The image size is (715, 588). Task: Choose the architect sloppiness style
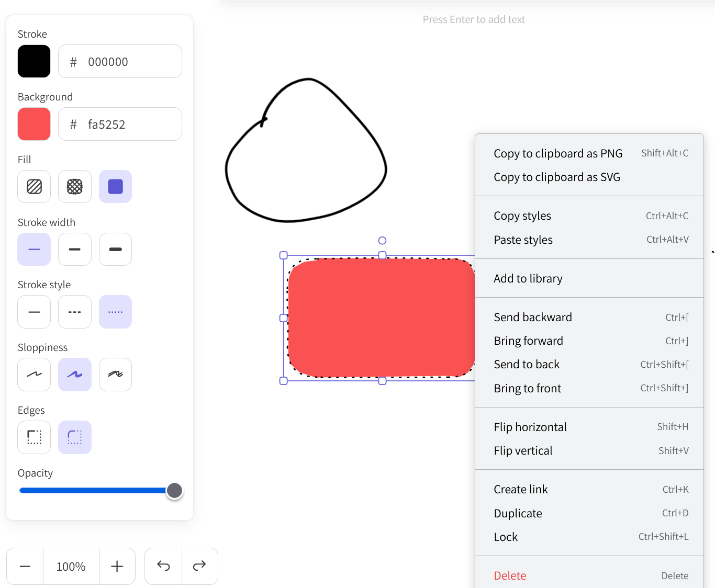[x=33, y=374]
